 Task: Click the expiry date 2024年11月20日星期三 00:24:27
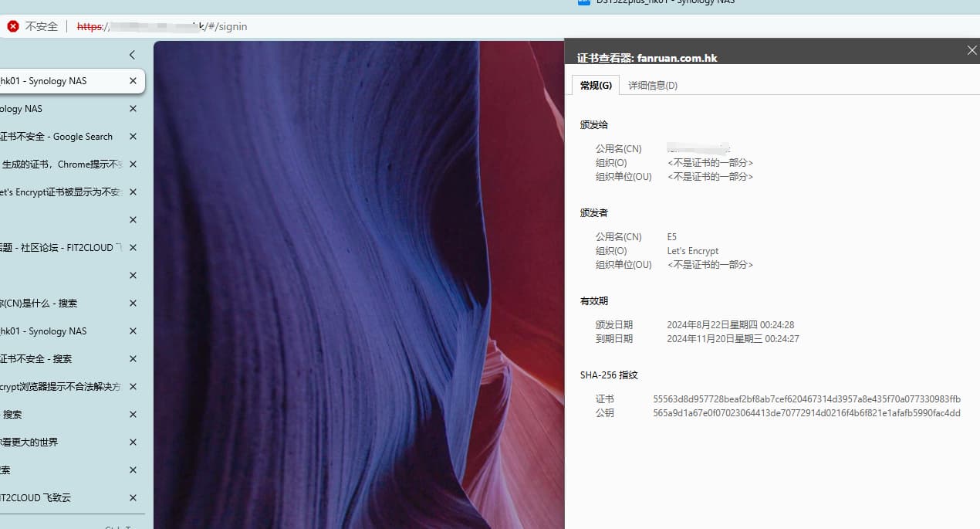tap(733, 339)
